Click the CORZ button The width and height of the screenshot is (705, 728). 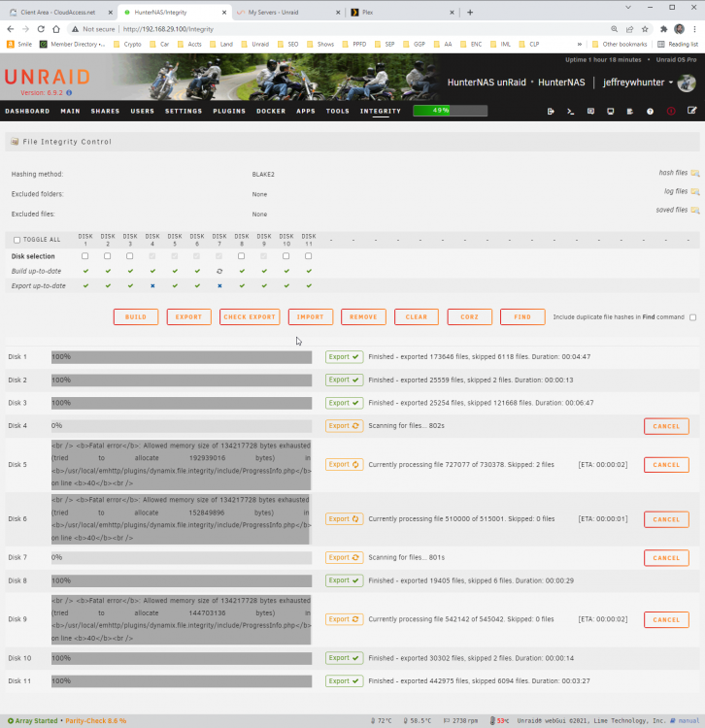click(x=469, y=317)
